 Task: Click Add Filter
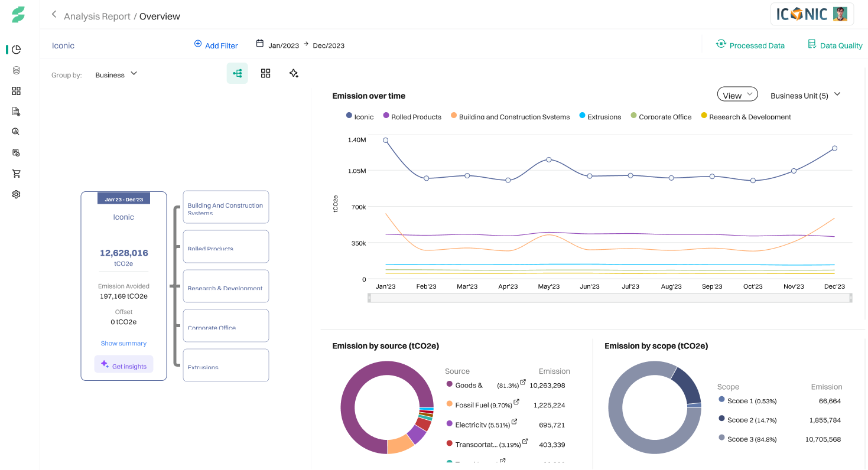[216, 45]
